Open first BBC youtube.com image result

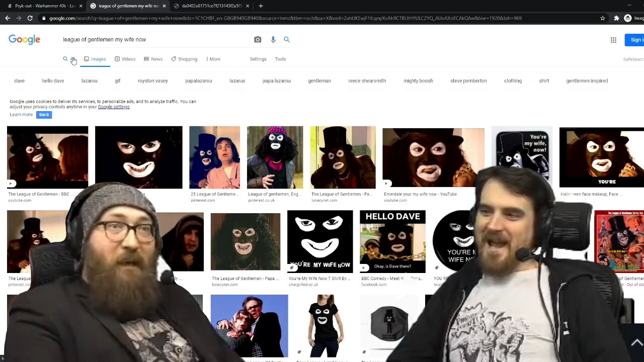[47, 157]
